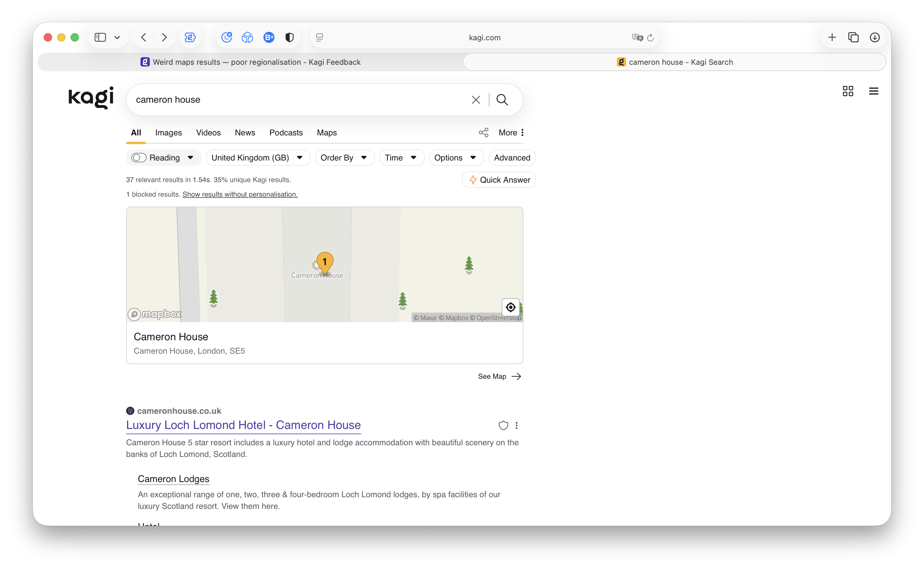Viewport: 924px width, 569px height.
Task: Open the Order By dropdown
Action: click(344, 158)
